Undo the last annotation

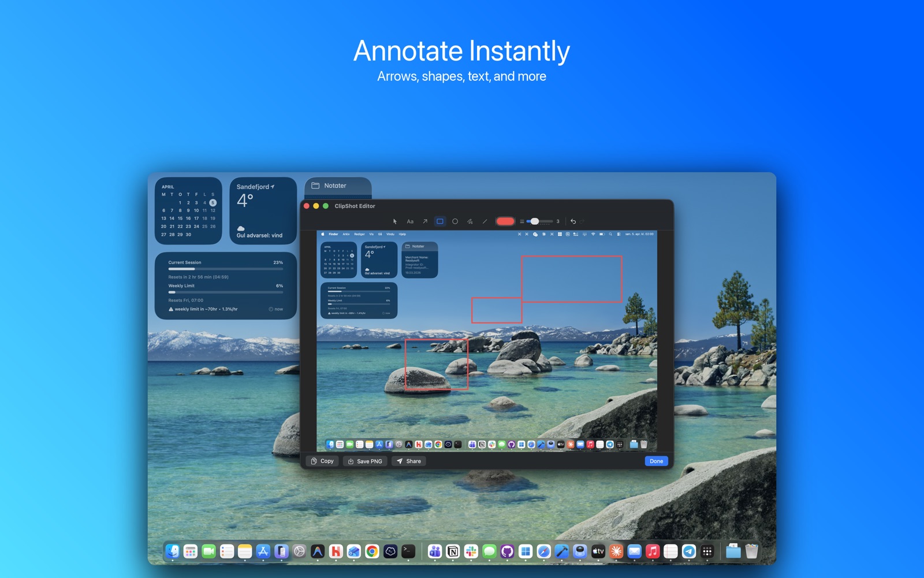point(573,221)
